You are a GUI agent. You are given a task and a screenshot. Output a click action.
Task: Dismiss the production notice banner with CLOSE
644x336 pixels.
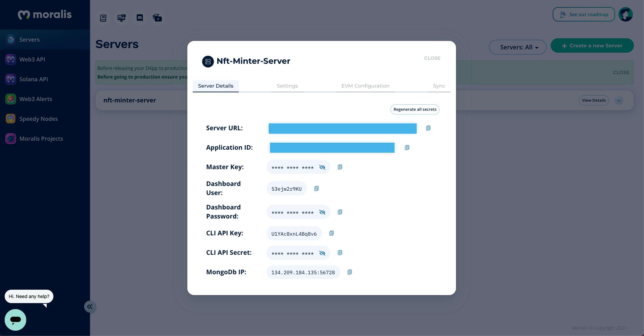click(621, 73)
